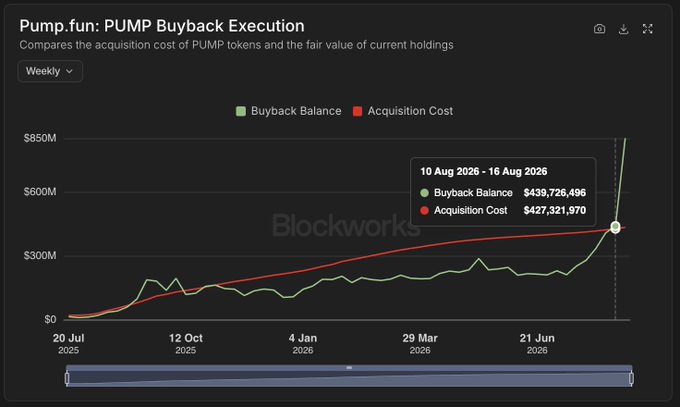The height and width of the screenshot is (407, 680).
Task: Expand chart to fullscreen view
Action: [x=647, y=29]
